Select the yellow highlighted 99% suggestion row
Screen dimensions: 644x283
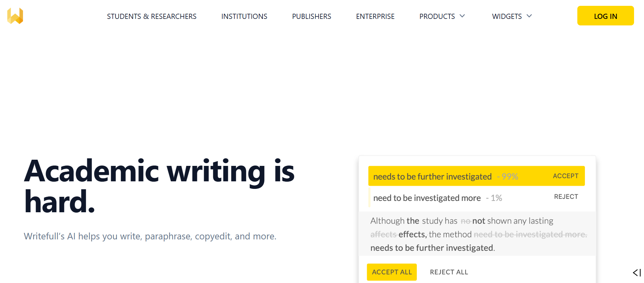point(476,176)
